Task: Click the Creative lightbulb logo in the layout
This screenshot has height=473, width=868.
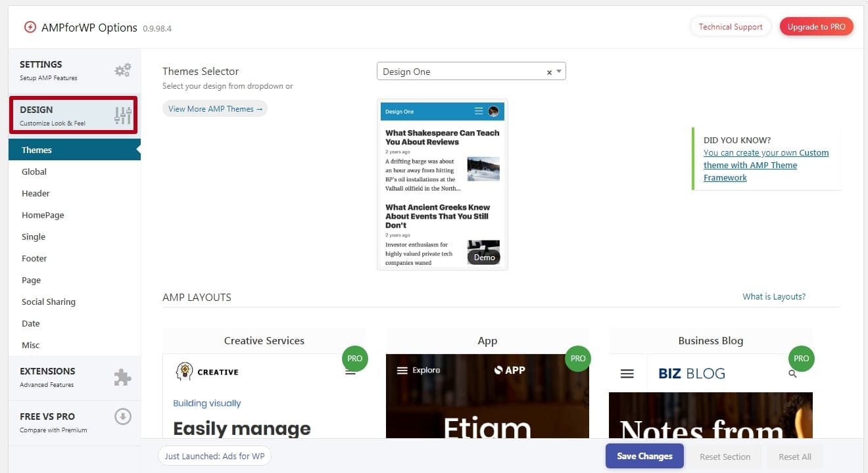Action: tap(184, 371)
